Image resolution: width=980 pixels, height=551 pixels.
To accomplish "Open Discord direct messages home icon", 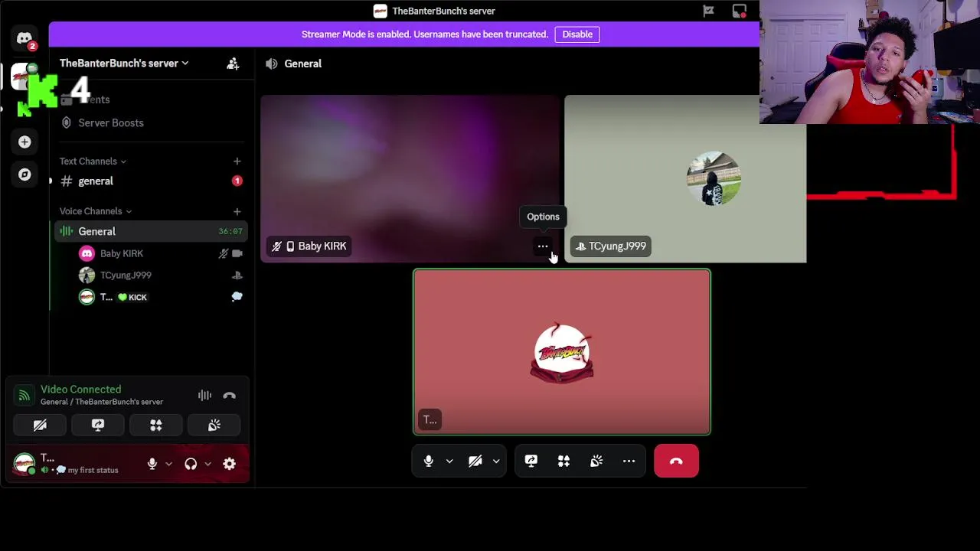I will 24,38.
